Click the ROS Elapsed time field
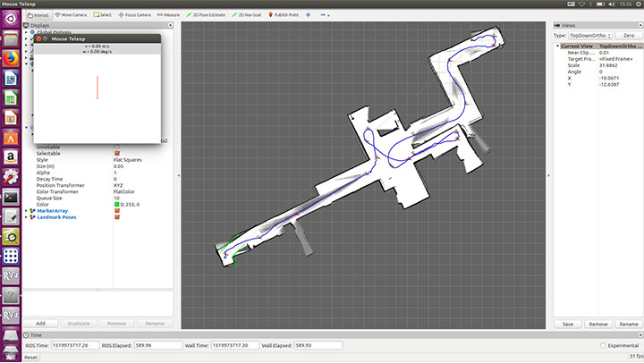644x363 pixels. coord(159,345)
